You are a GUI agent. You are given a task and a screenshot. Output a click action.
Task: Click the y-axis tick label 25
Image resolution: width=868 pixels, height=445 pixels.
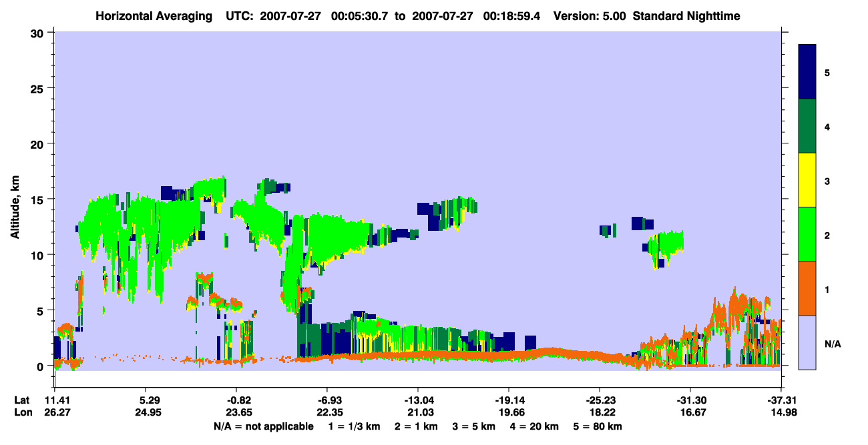(x=39, y=88)
